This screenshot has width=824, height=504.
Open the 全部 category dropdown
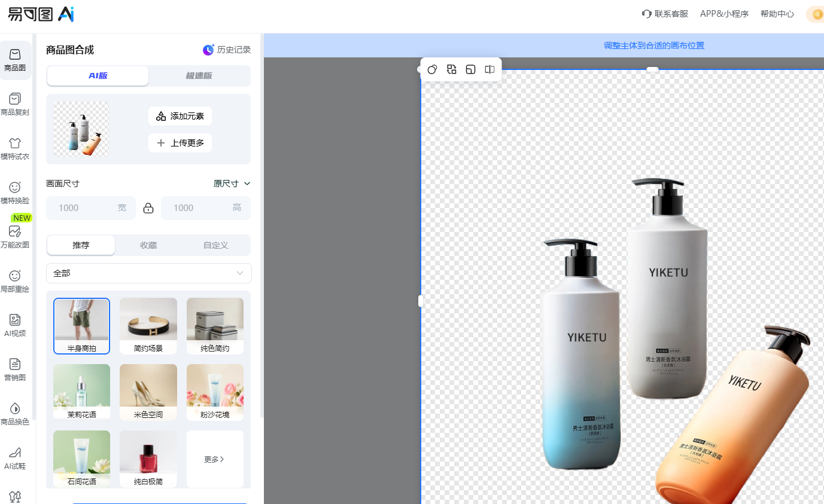coord(149,273)
